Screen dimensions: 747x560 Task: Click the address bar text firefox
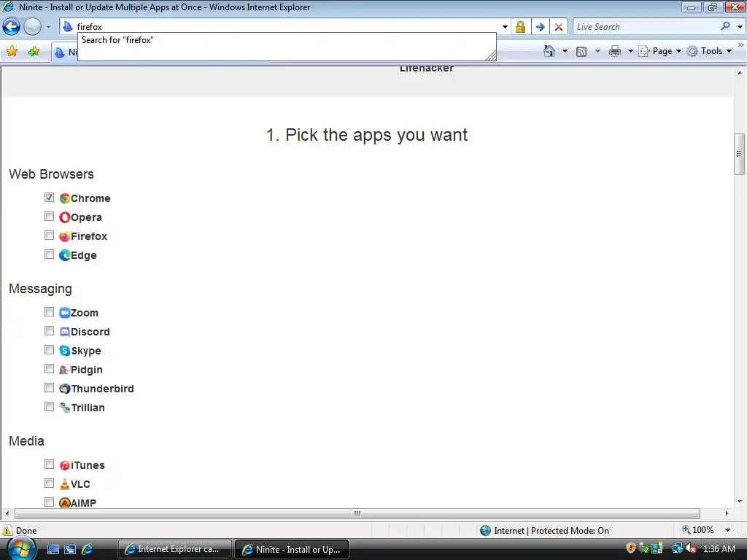pyautogui.click(x=90, y=27)
